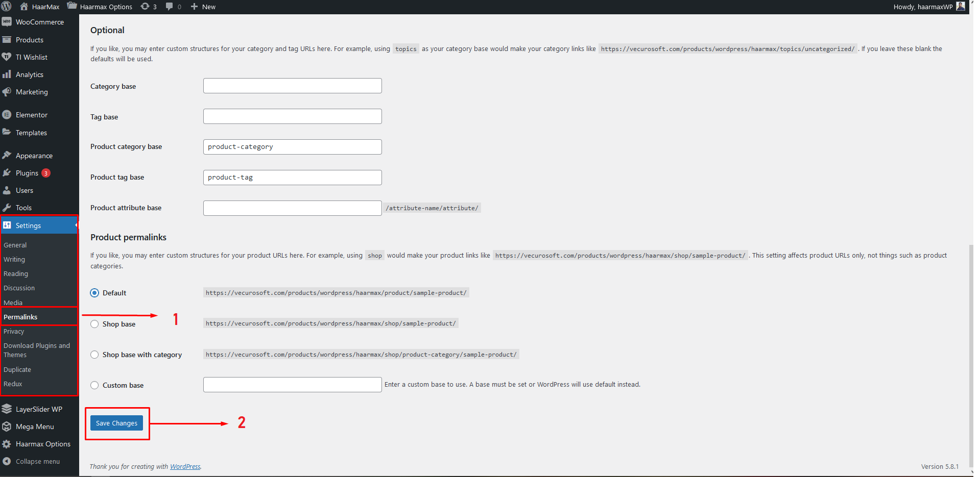
Task: Select the Shop base radio button
Action: (x=94, y=324)
